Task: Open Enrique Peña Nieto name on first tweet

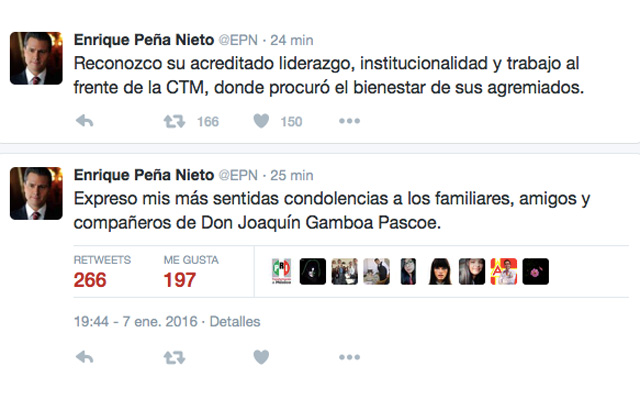Action: coord(143,40)
